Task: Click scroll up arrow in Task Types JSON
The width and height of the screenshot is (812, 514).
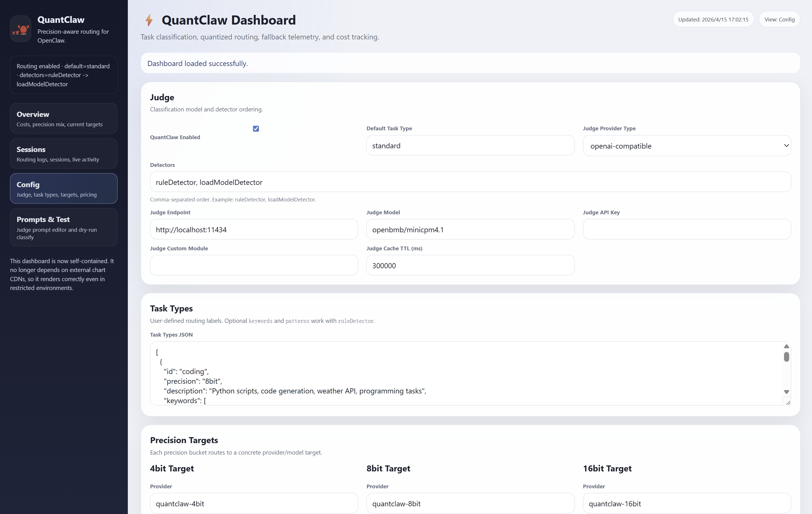Action: [x=786, y=346]
